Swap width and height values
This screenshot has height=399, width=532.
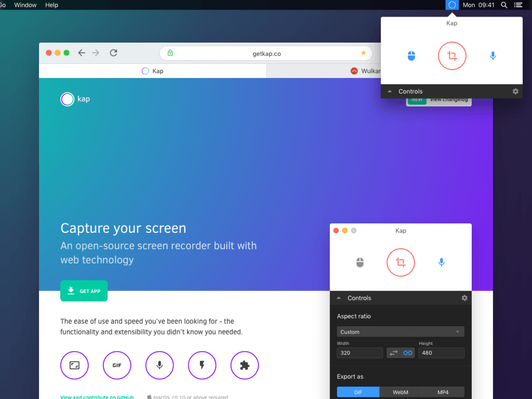click(x=394, y=353)
